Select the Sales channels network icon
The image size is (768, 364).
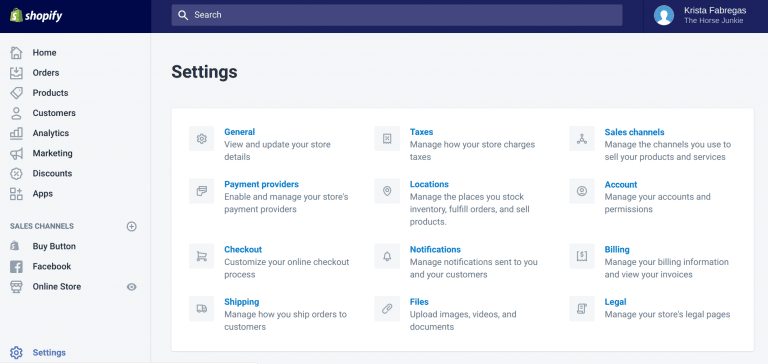tap(582, 139)
